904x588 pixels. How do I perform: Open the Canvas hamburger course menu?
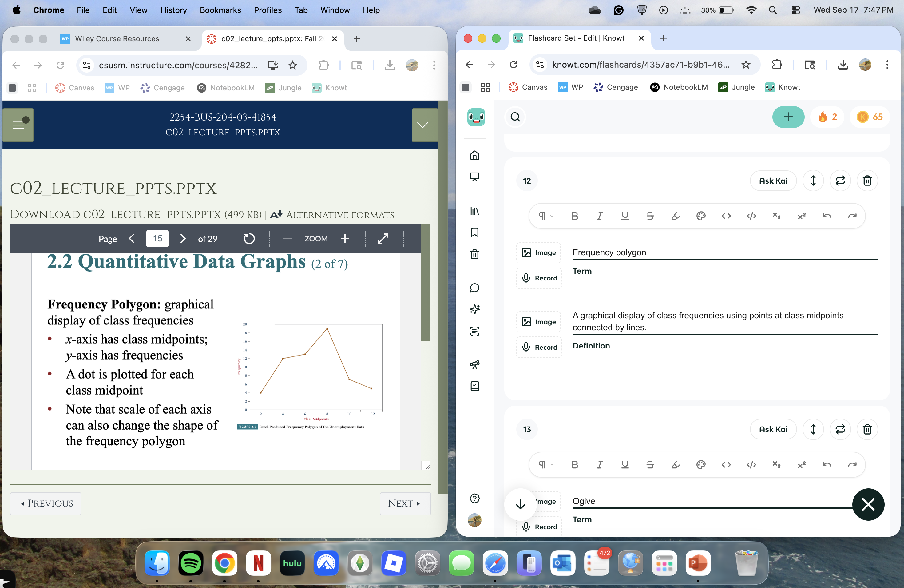click(x=18, y=125)
